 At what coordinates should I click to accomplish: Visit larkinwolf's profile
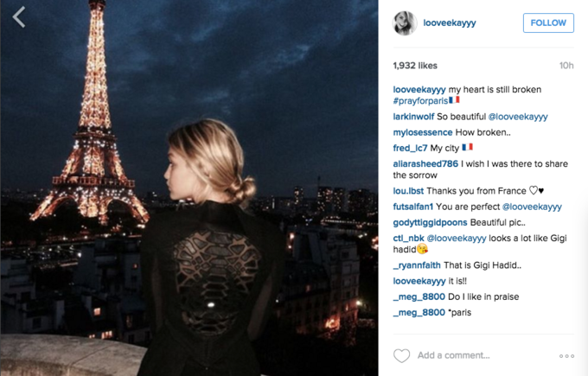413,117
